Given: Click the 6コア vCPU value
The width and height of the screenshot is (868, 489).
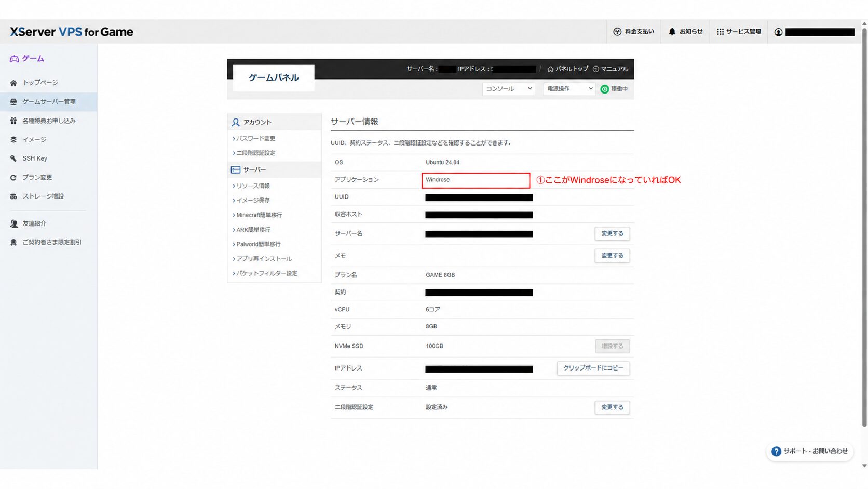Looking at the screenshot, I should tap(433, 310).
